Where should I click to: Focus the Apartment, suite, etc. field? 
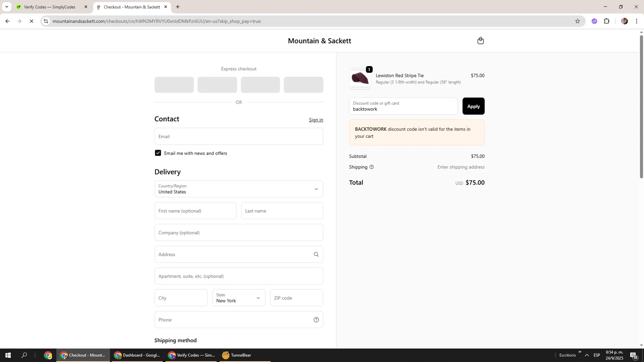pyautogui.click(x=239, y=276)
